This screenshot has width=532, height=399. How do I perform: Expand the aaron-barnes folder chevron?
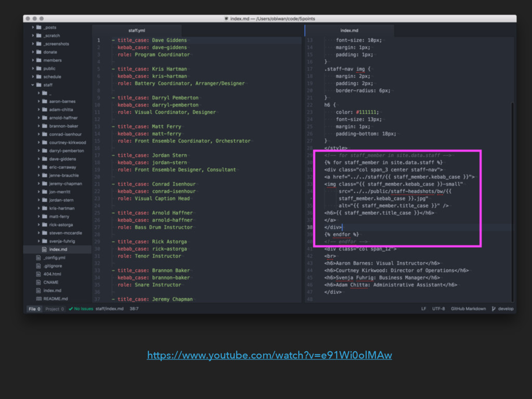click(38, 101)
